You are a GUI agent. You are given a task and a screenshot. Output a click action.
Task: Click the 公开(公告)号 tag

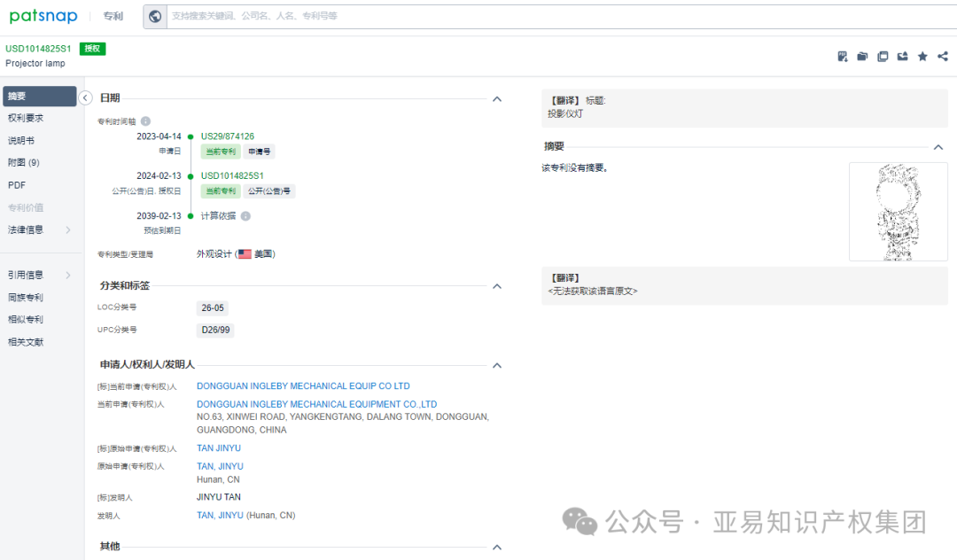[269, 191]
